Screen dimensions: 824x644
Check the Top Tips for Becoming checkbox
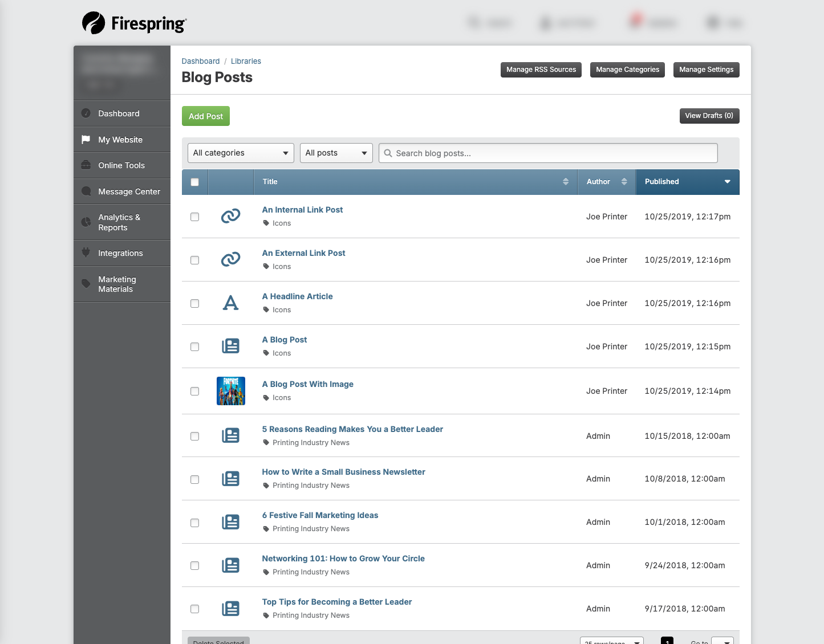[195, 609]
